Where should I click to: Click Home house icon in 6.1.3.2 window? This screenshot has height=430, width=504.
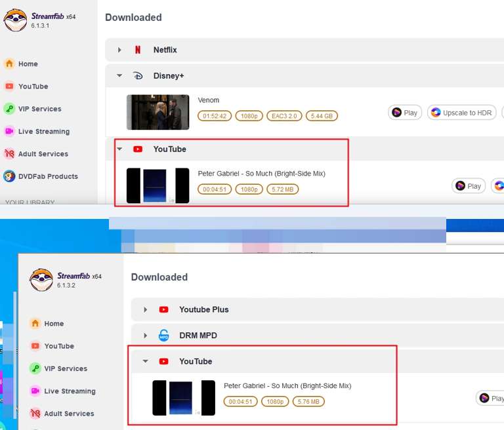coord(35,323)
